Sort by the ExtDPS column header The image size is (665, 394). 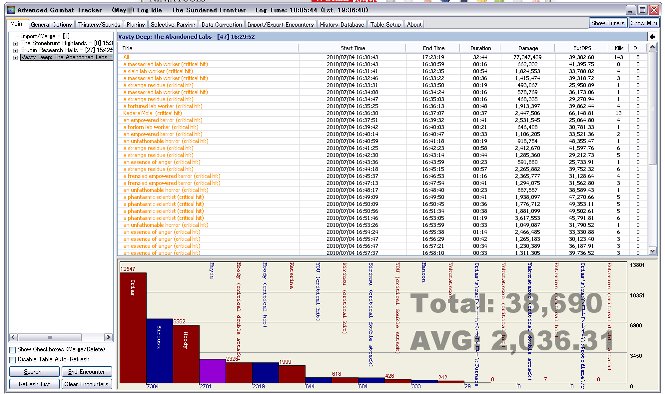(x=581, y=48)
